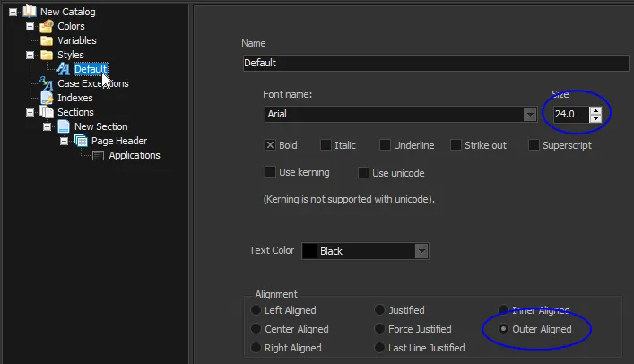Screen dimensions: 634x364
Task: Click the black Text Color swatch
Action: (x=310, y=251)
